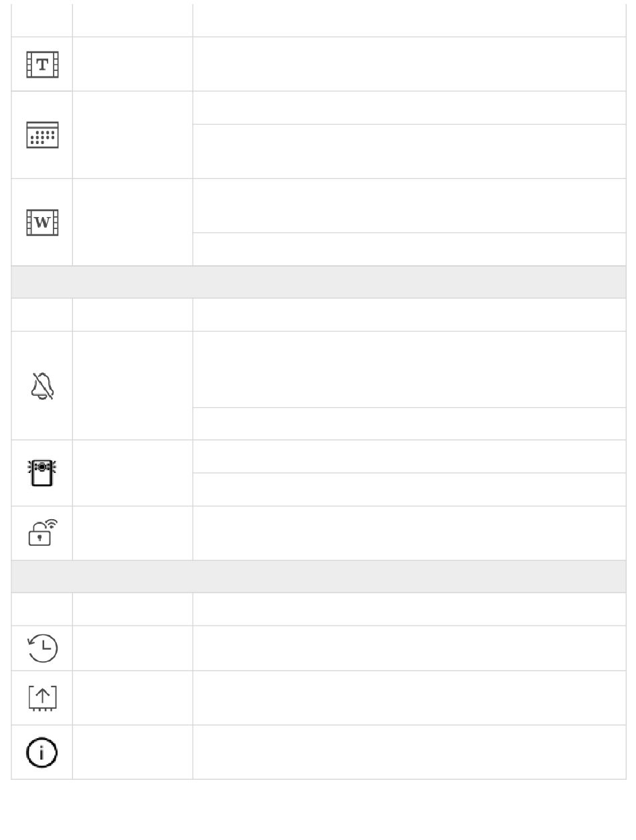This screenshot has width=636, height=840.
Task: Click the blank name cell beside the door station icon
Action: pos(133,473)
